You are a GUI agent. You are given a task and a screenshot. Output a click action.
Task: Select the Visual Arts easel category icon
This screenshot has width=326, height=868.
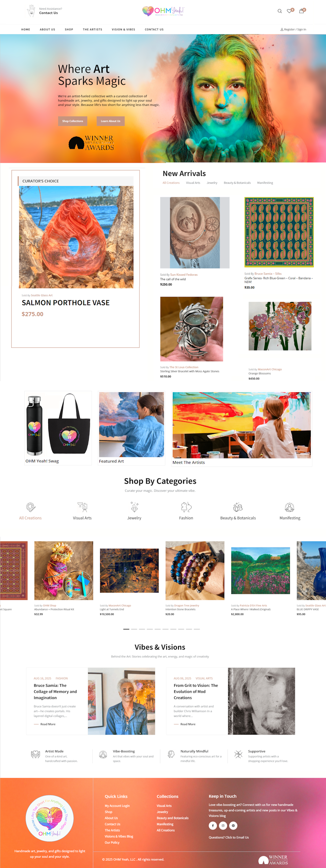pos(82,507)
